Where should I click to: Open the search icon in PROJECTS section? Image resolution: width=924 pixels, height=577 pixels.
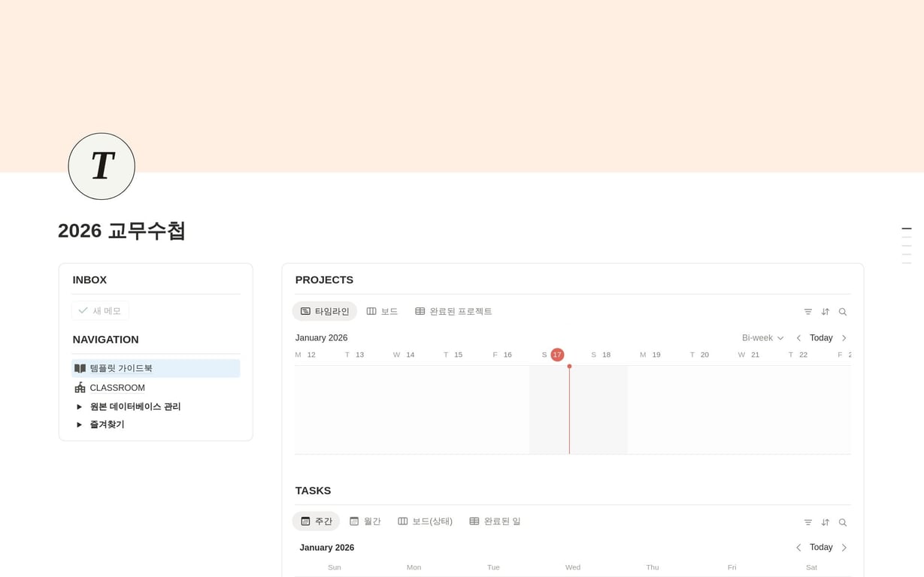tap(843, 311)
